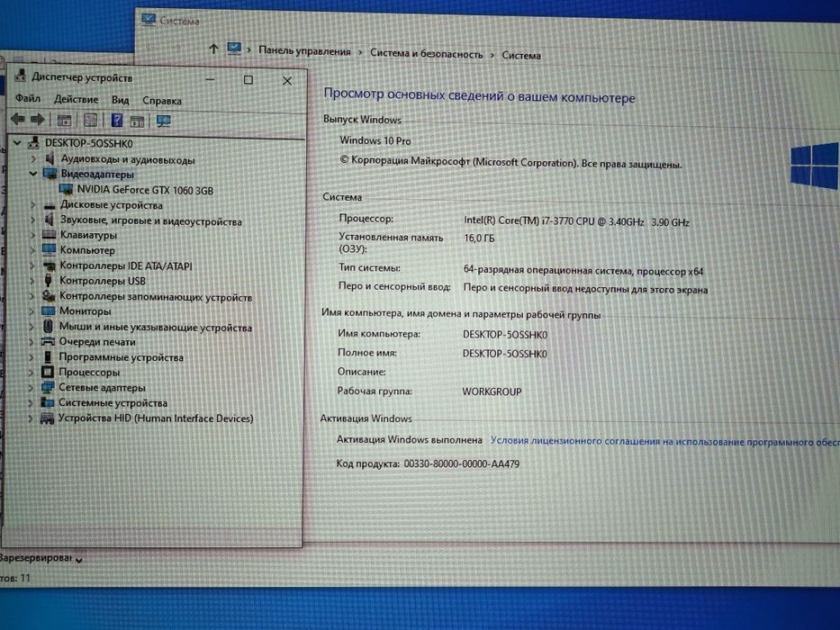Viewport: 840px width, 630px height.
Task: Click the processor chip icon beside Процессоры
Action: 48,371
